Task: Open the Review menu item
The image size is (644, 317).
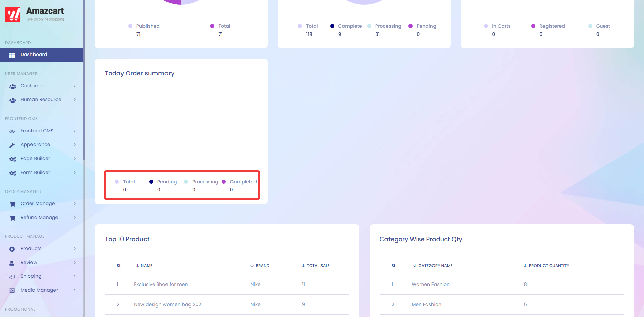Action: tap(29, 263)
